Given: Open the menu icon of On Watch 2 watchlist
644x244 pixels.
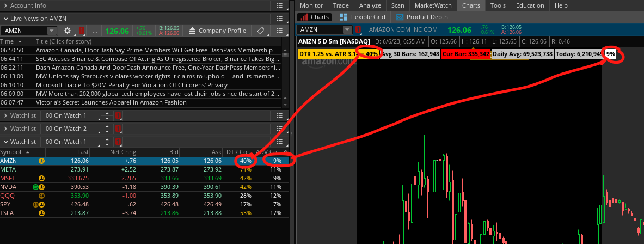Looking at the screenshot, I should [x=280, y=129].
